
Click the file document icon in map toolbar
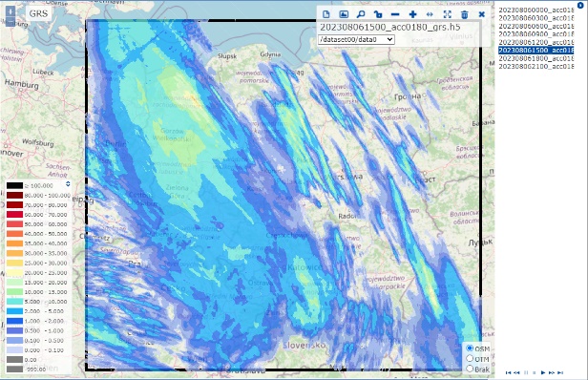(x=325, y=14)
